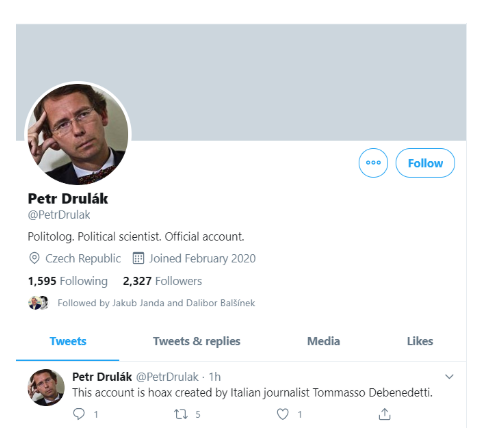The height and width of the screenshot is (445, 480).
Task: Open the Tweets & replies tab
Action: (197, 341)
